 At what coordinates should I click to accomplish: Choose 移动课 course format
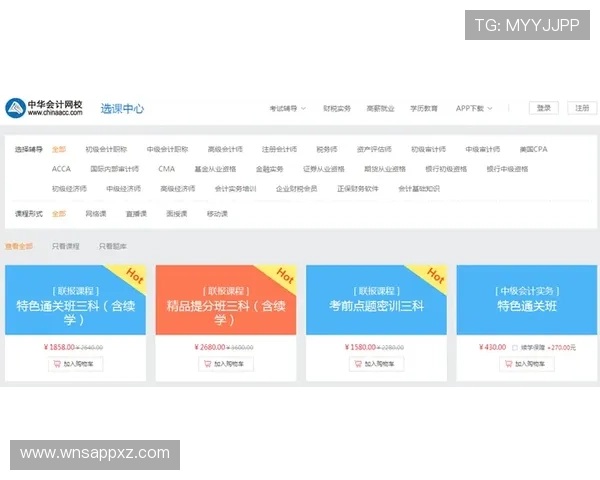(x=217, y=214)
